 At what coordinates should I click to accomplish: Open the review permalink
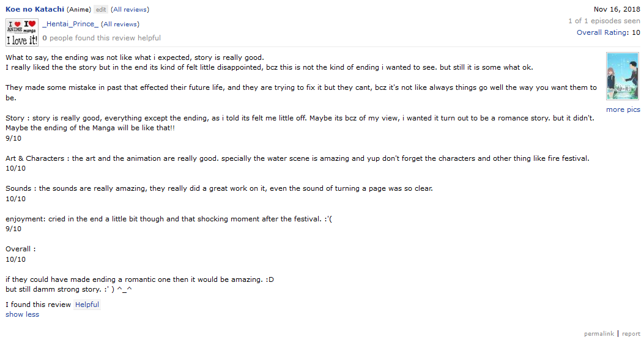click(599, 334)
